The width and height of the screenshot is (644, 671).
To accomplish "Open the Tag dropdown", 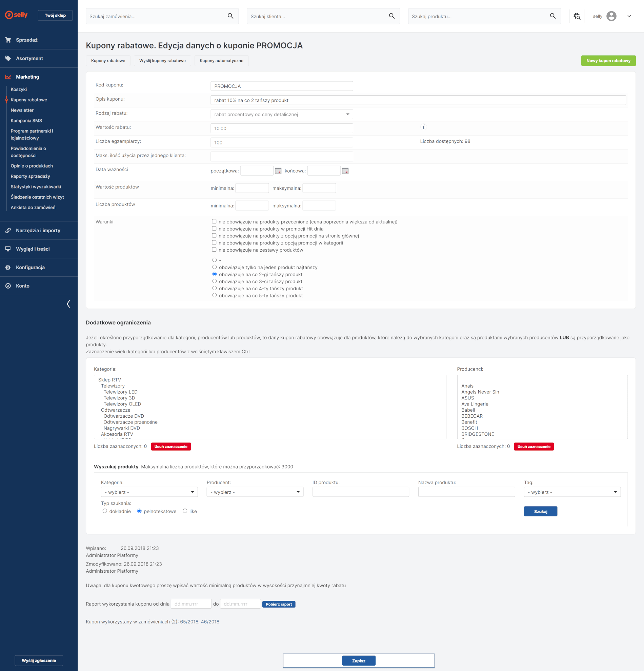I will (572, 492).
